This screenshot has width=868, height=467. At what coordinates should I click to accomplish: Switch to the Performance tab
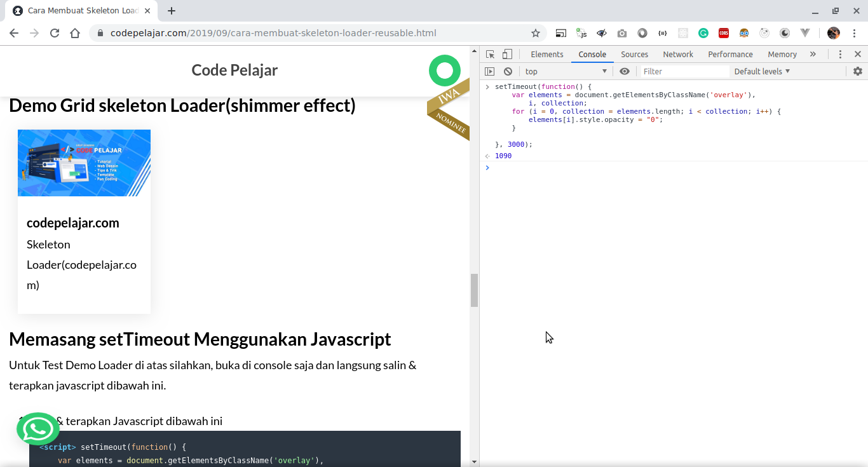pos(730,55)
